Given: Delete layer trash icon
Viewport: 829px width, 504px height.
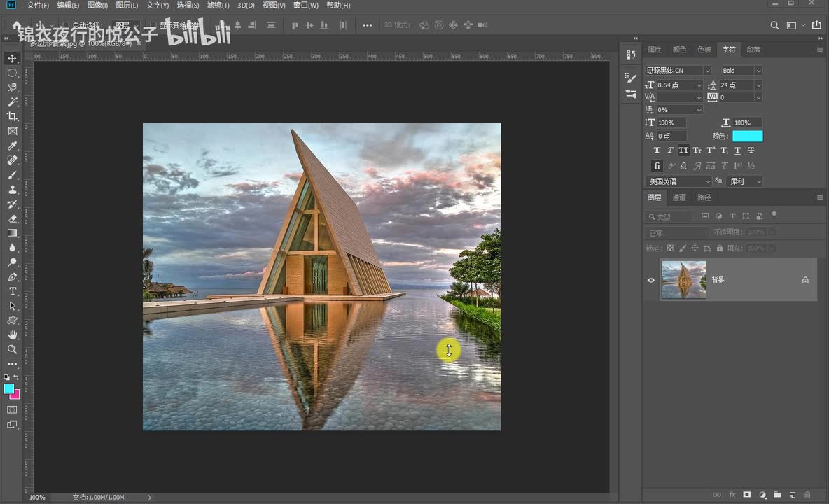Looking at the screenshot, I should coord(807,495).
